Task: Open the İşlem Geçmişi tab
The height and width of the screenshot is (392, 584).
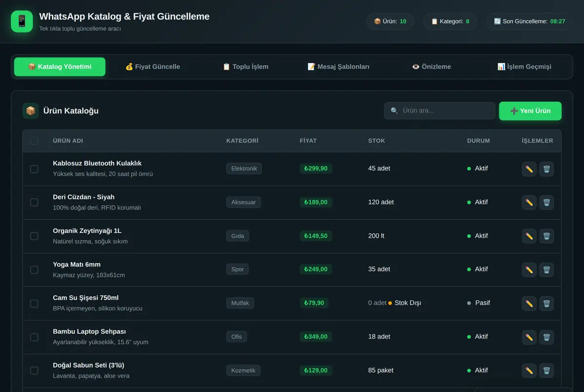Action: coord(524,67)
